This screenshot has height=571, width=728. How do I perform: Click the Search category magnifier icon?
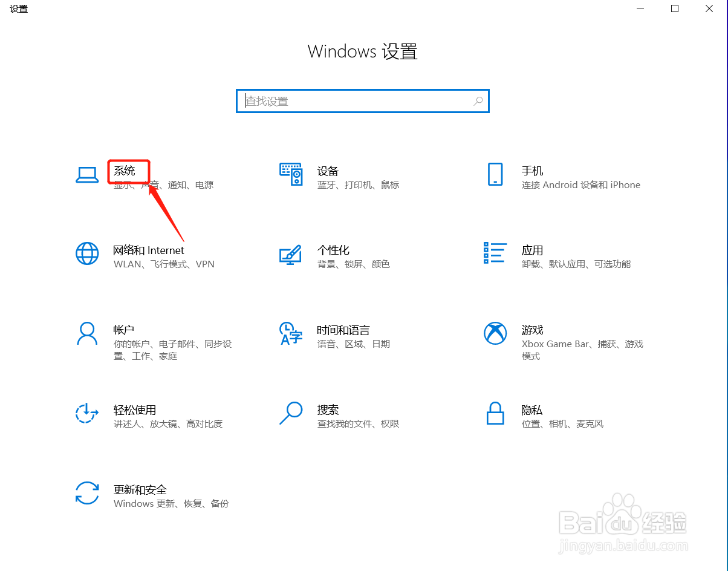click(x=291, y=414)
